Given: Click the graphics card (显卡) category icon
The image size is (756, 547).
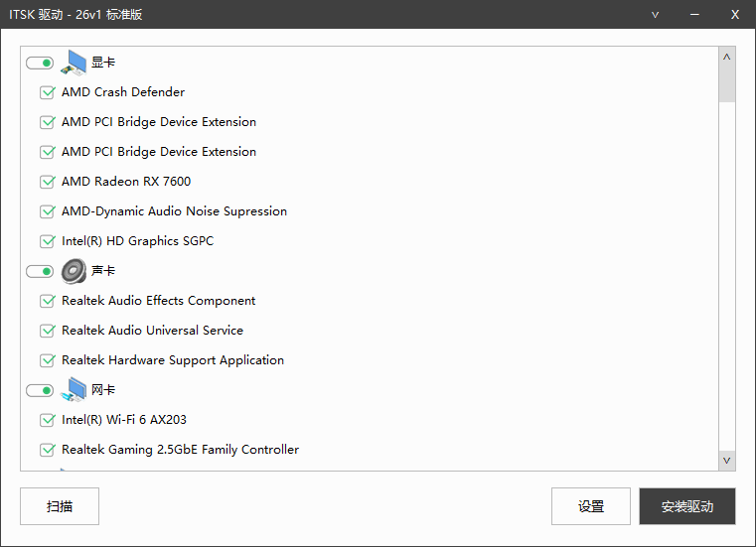Looking at the screenshot, I should coord(75,63).
